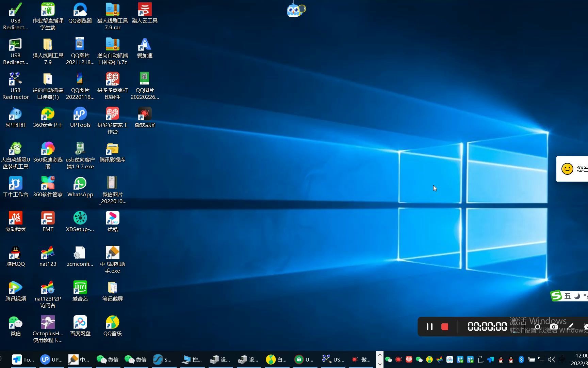Viewport: 588px width, 368px height.
Task: Activate the recorder's pen annotation tool
Action: pyautogui.click(x=571, y=326)
